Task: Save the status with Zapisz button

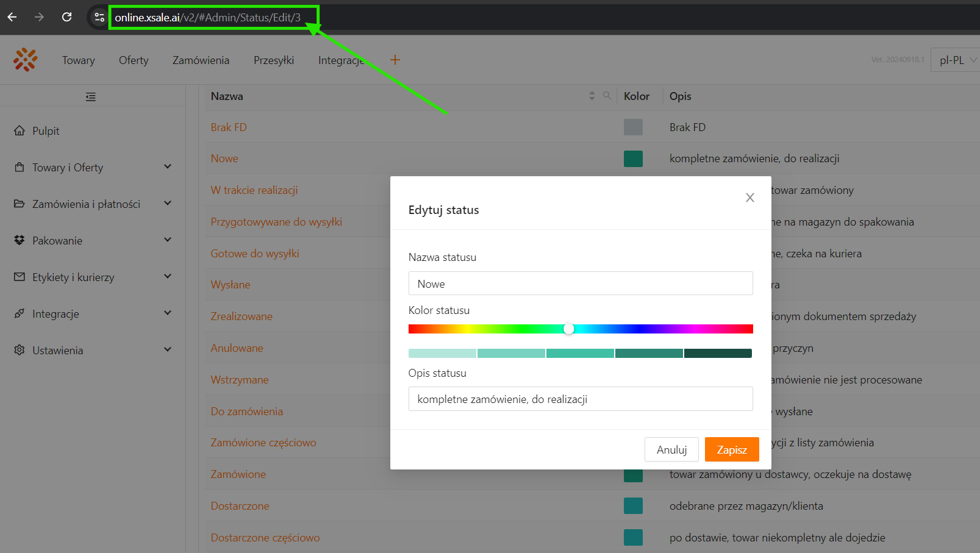Action: pyautogui.click(x=732, y=450)
